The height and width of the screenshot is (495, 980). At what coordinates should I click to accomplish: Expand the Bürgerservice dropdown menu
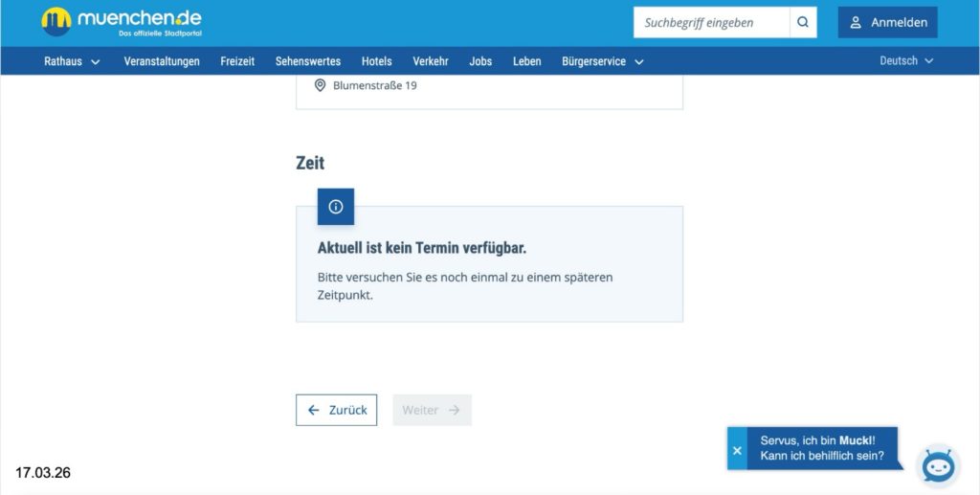coord(602,61)
